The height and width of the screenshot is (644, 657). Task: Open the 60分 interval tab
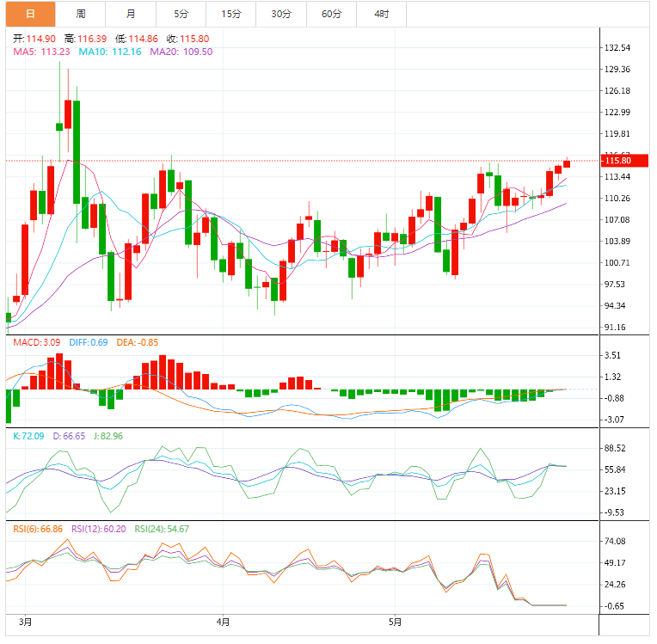tap(331, 14)
